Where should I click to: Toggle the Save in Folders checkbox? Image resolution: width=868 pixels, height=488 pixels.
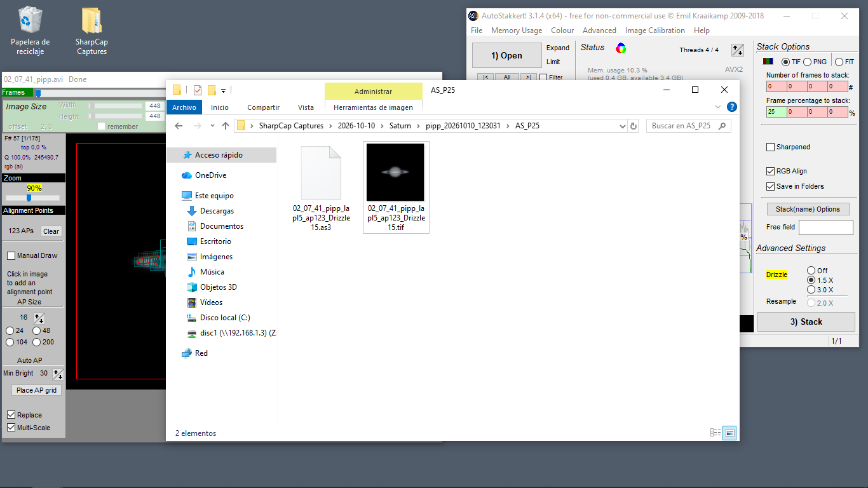[x=771, y=186]
